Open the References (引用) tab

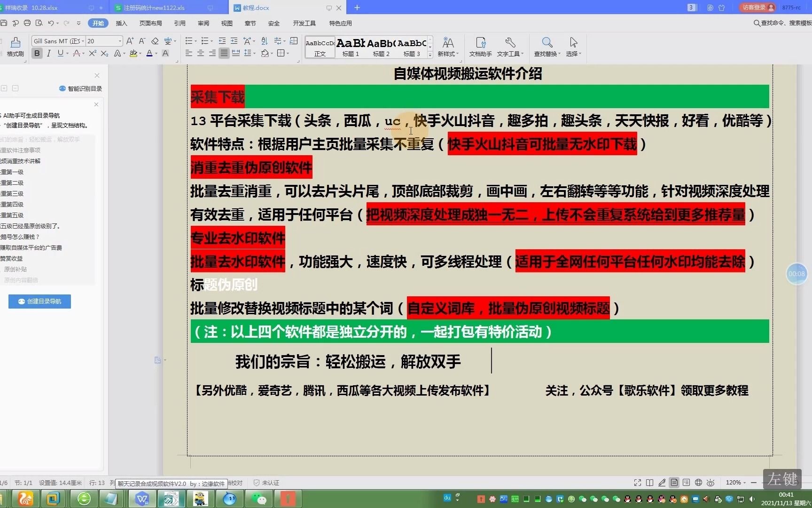[180, 23]
